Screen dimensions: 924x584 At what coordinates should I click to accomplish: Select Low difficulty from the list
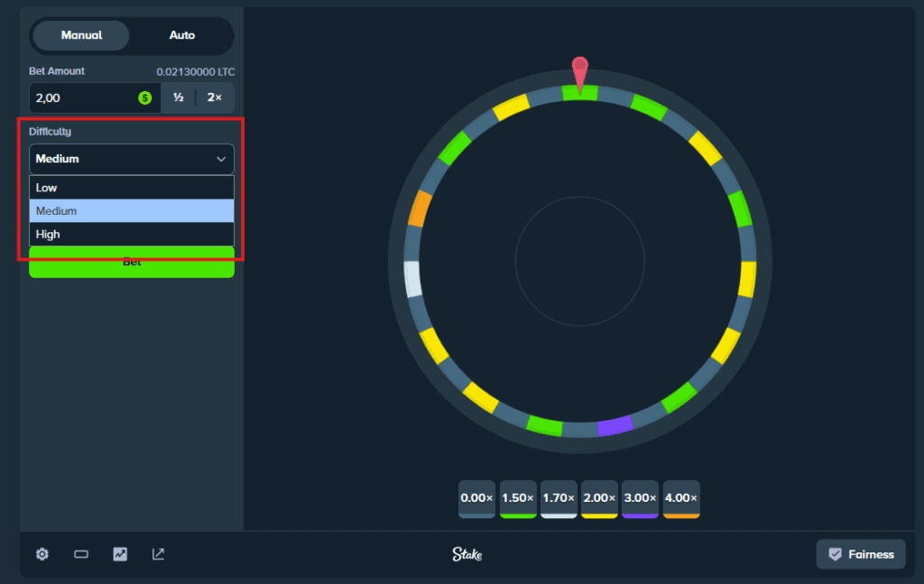[x=132, y=187]
